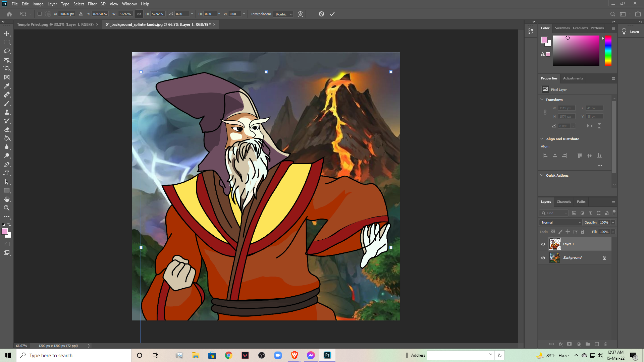Pick a color in the color field
Image resolution: width=644 pixels, height=362 pixels.
pyautogui.click(x=576, y=51)
